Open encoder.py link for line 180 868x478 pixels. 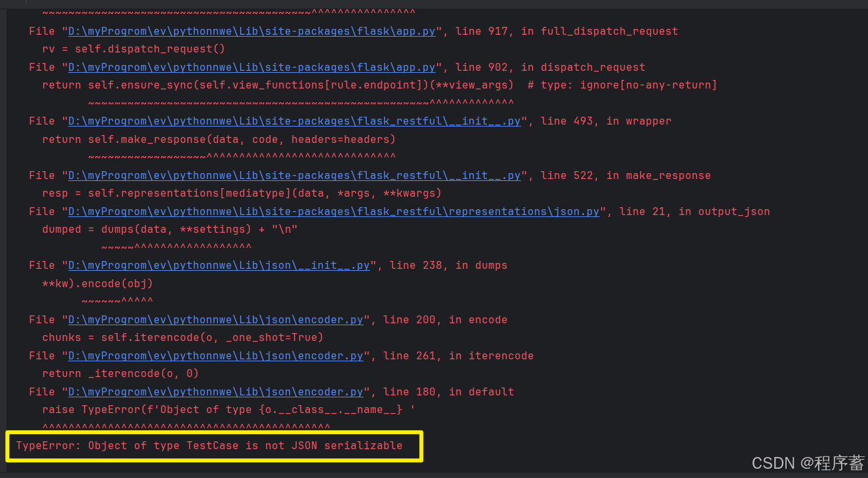tap(216, 392)
